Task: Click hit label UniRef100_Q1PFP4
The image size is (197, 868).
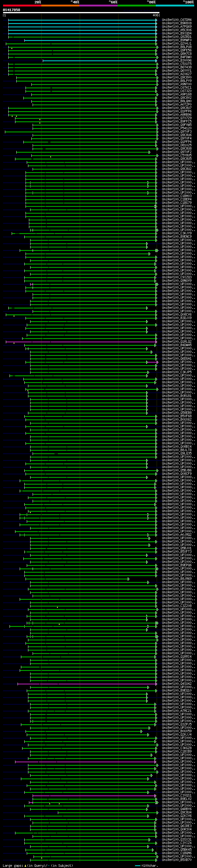Action: point(176,142)
